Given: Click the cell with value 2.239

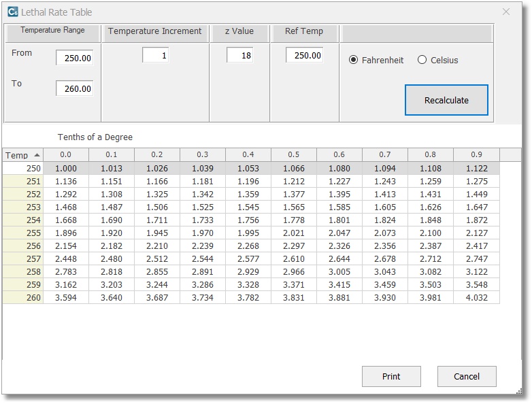Looking at the screenshot, I should tap(203, 246).
